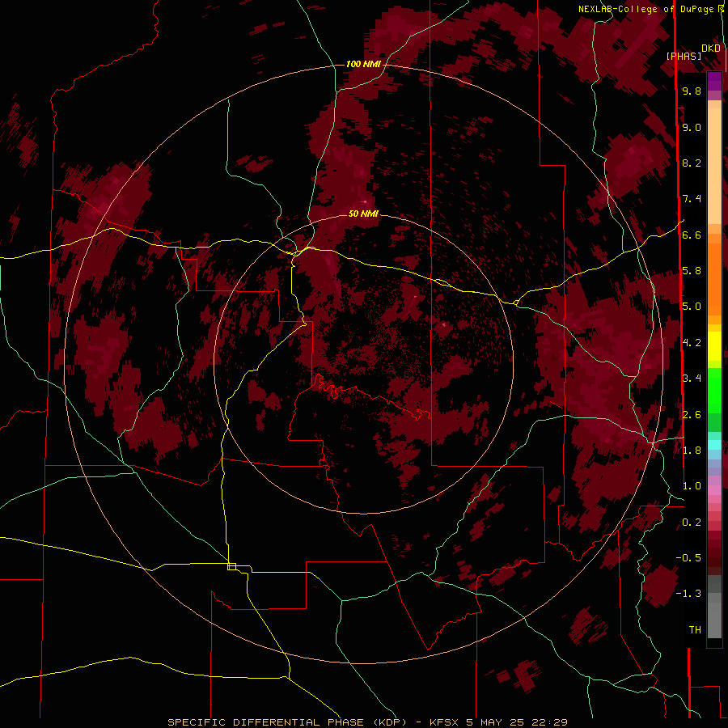Click the 5.0 value on the scale

692,307
